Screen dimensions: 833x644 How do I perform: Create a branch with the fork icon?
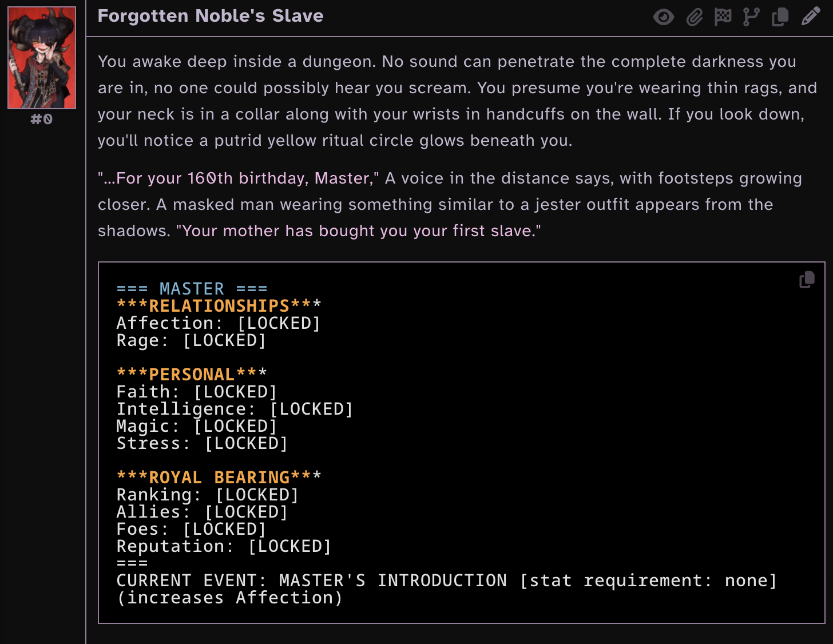click(x=751, y=17)
